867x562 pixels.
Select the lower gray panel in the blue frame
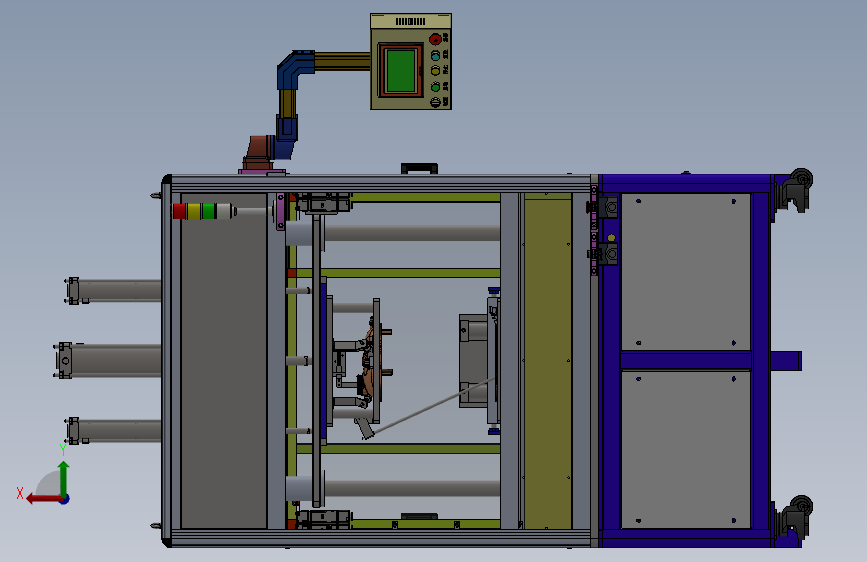(x=686, y=449)
